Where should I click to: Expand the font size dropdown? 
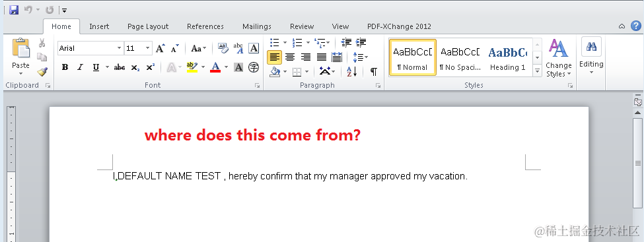coord(148,48)
